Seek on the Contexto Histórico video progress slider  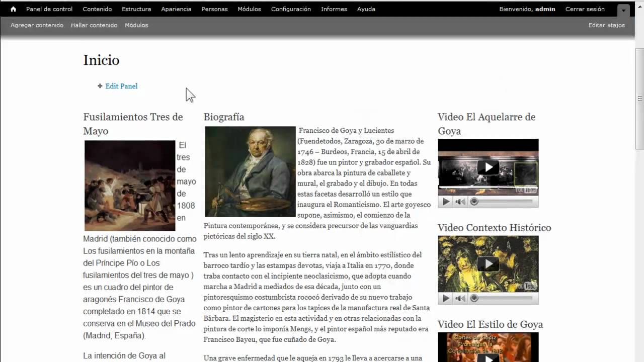[x=501, y=298]
